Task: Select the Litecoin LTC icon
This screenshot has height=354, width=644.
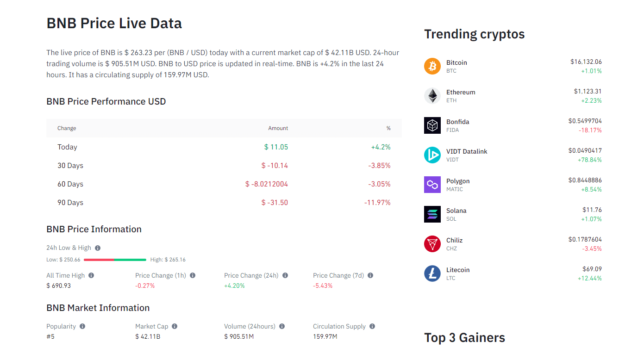Action: (x=432, y=273)
